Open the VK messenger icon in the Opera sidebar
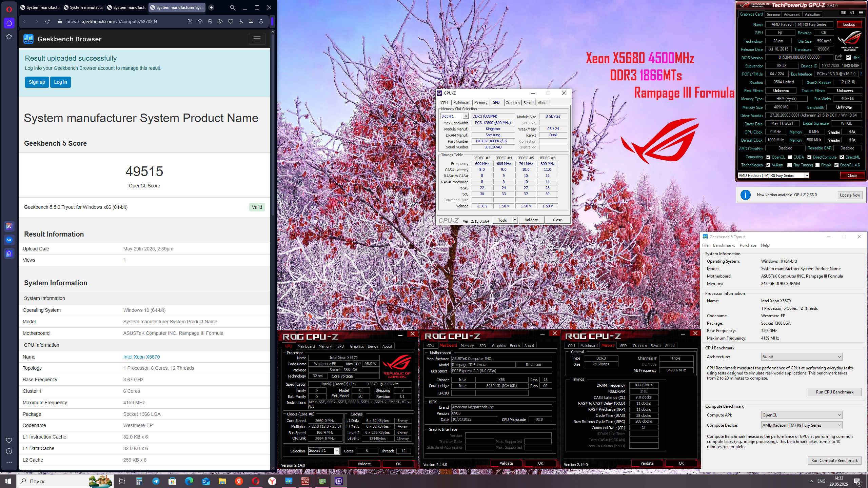Viewport: 868px width, 488px height. tap(9, 240)
